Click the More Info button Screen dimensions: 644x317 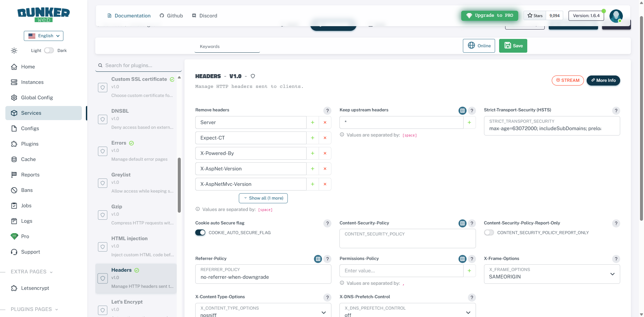tap(603, 81)
